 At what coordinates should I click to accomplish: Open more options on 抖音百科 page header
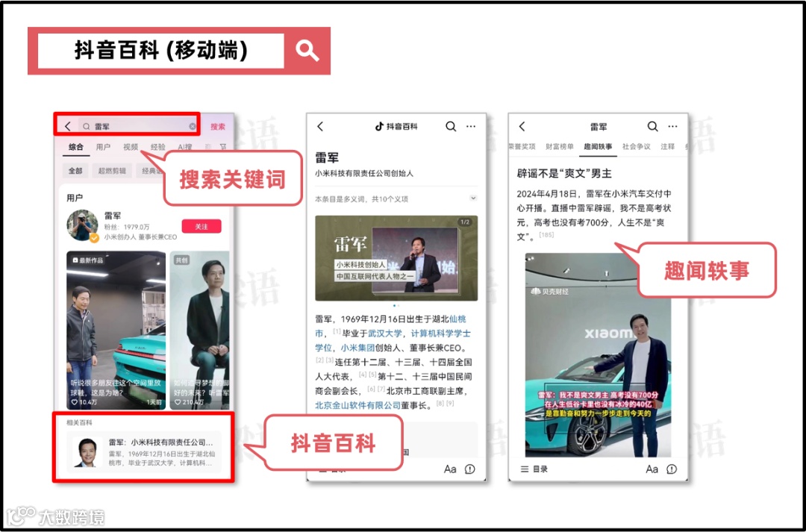click(471, 126)
